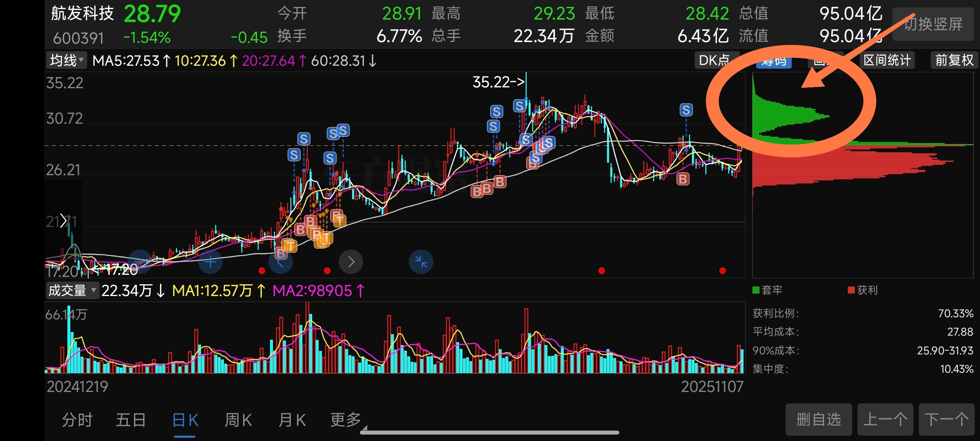Toggle the 区间统计 interval statistics mode
The width and height of the screenshot is (980, 441).
point(887,60)
